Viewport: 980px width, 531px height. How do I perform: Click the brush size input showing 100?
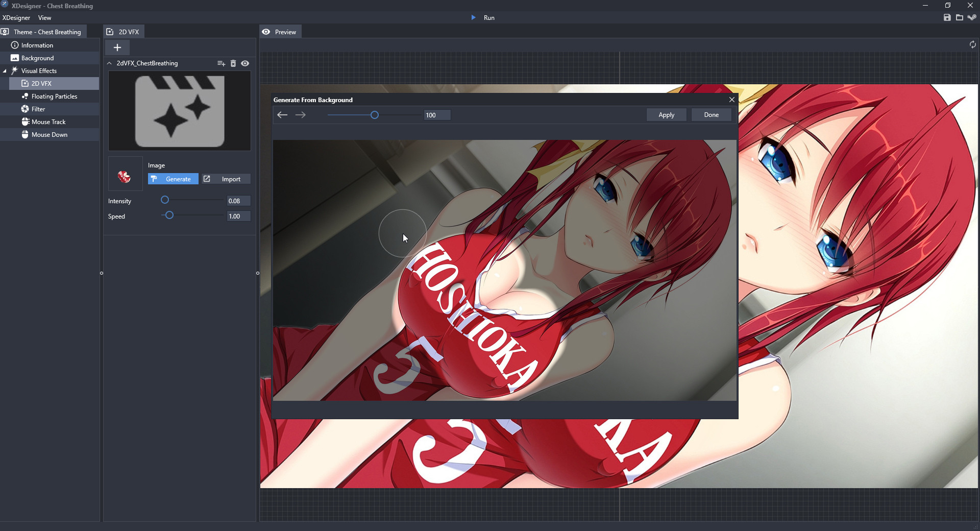point(436,115)
